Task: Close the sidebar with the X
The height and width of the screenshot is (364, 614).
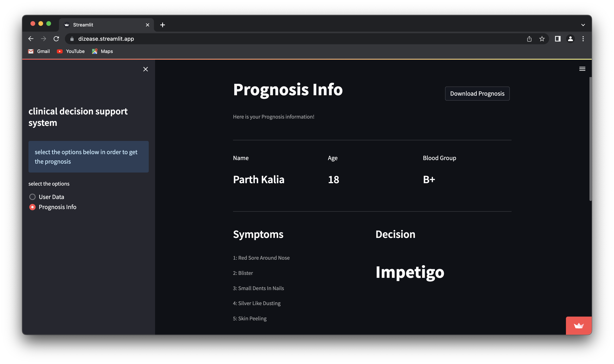Action: pos(146,69)
